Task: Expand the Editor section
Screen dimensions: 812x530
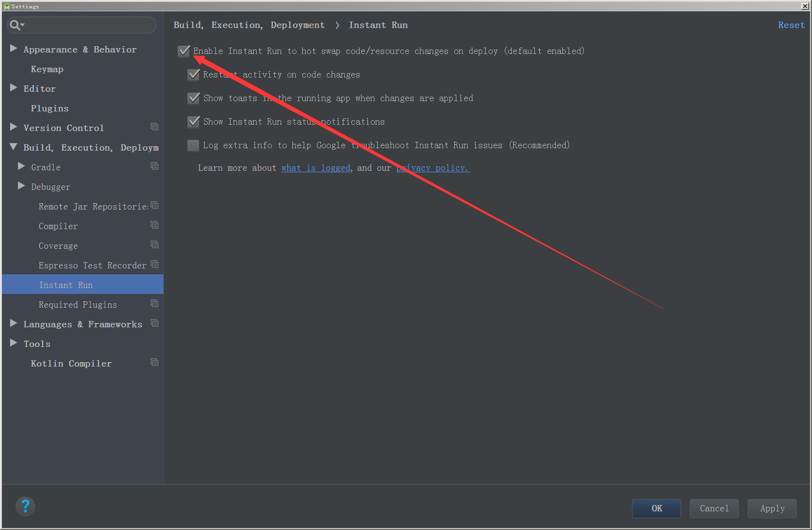Action: coord(14,88)
